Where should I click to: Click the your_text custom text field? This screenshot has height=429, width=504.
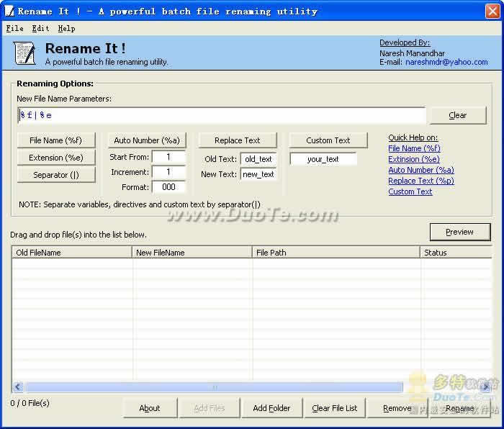pos(323,159)
